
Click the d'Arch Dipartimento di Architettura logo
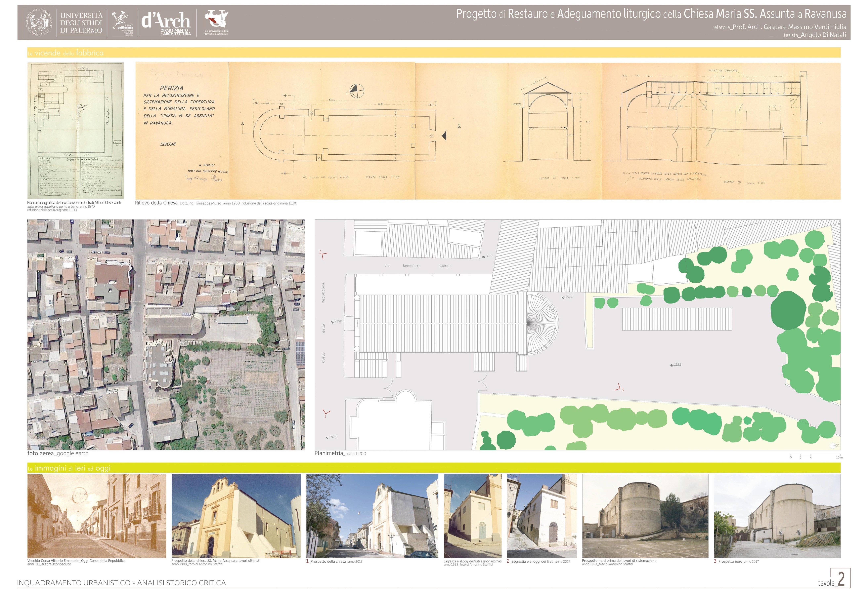(x=166, y=23)
